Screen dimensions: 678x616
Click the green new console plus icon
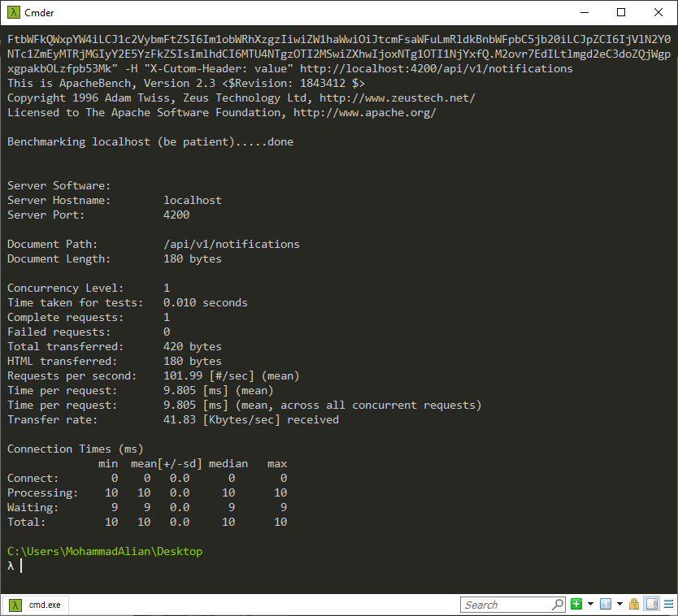click(576, 605)
